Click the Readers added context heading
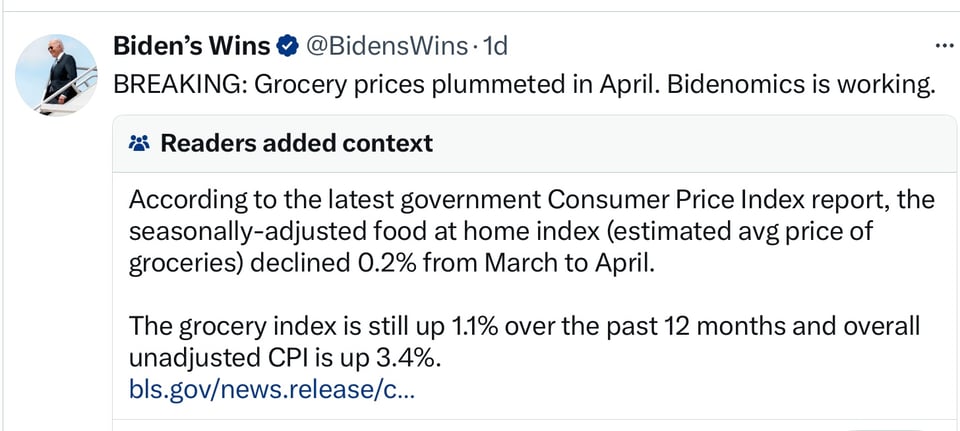 coord(297,143)
